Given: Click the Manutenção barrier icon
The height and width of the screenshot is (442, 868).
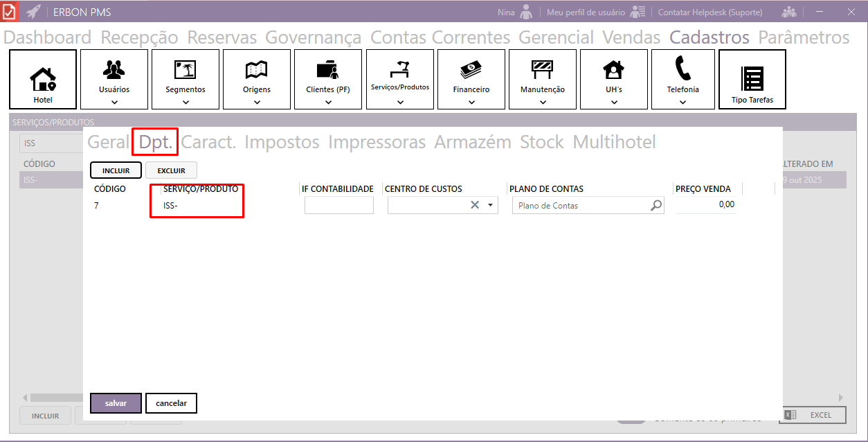Looking at the screenshot, I should 542,68.
